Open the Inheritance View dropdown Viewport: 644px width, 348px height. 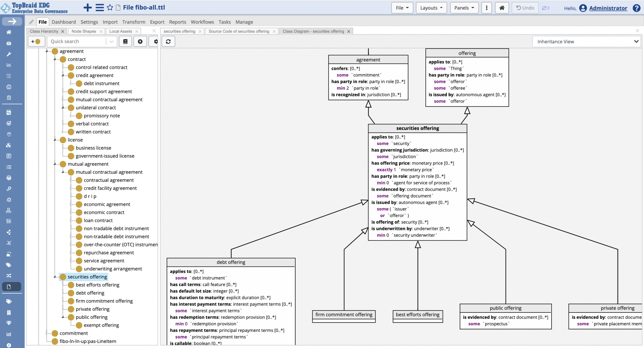[587, 42]
